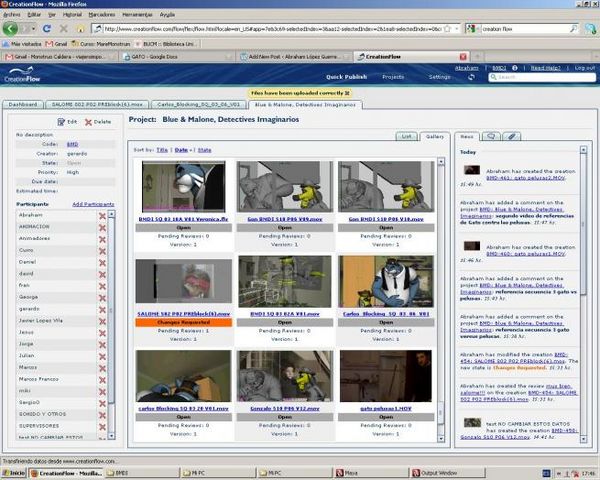Switch to the Dashboard tab
Image resolution: width=600 pixels, height=480 pixels.
pos(23,104)
